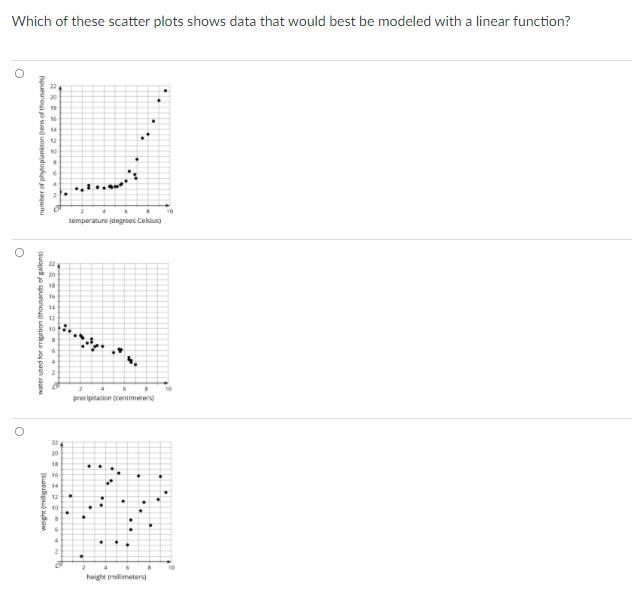Click the rightmost data point in weight plot
Viewport: 632px width, 596px height.
166,492
